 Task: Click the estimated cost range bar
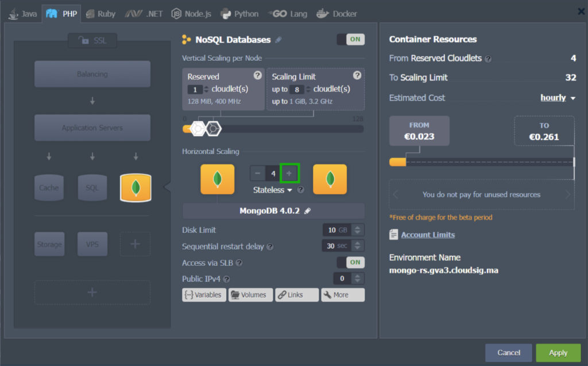[x=482, y=162]
